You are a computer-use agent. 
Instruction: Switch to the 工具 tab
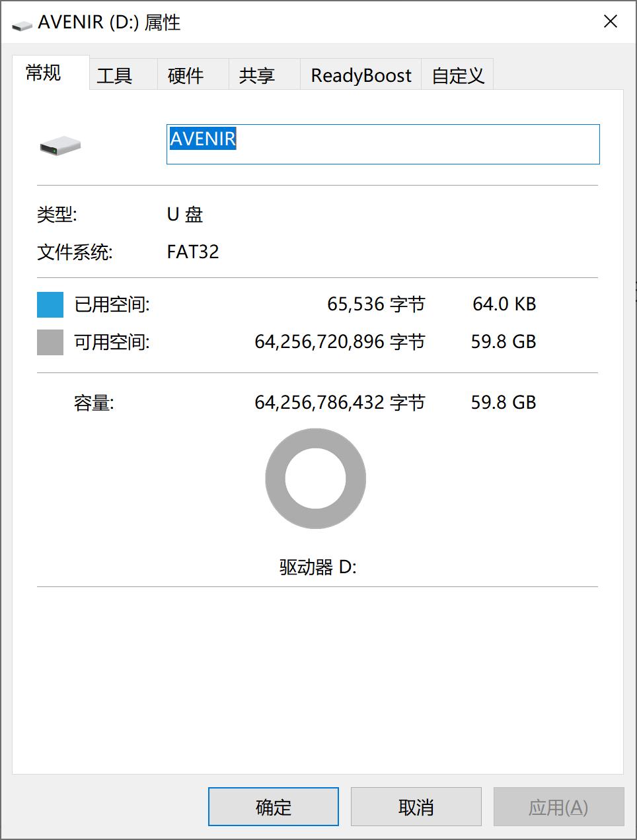(x=115, y=75)
